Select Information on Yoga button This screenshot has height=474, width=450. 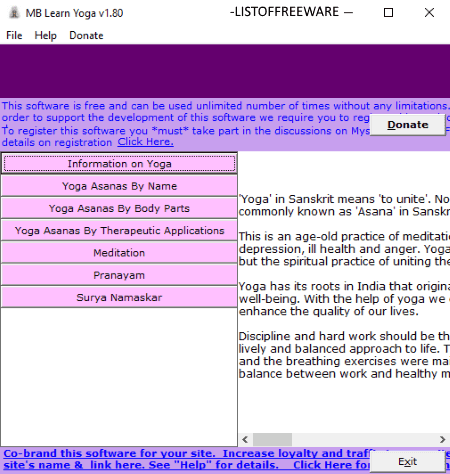point(119,164)
